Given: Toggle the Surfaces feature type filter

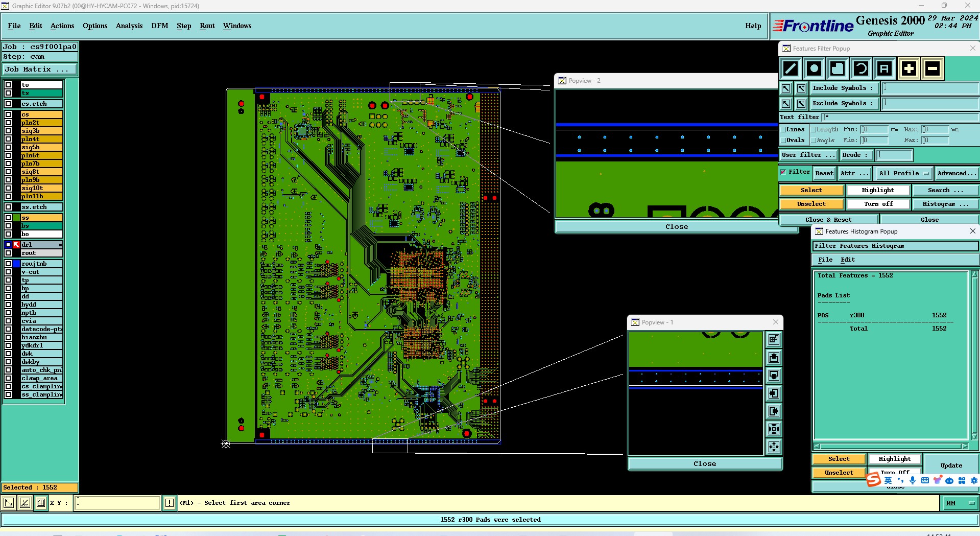Looking at the screenshot, I should click(x=838, y=68).
